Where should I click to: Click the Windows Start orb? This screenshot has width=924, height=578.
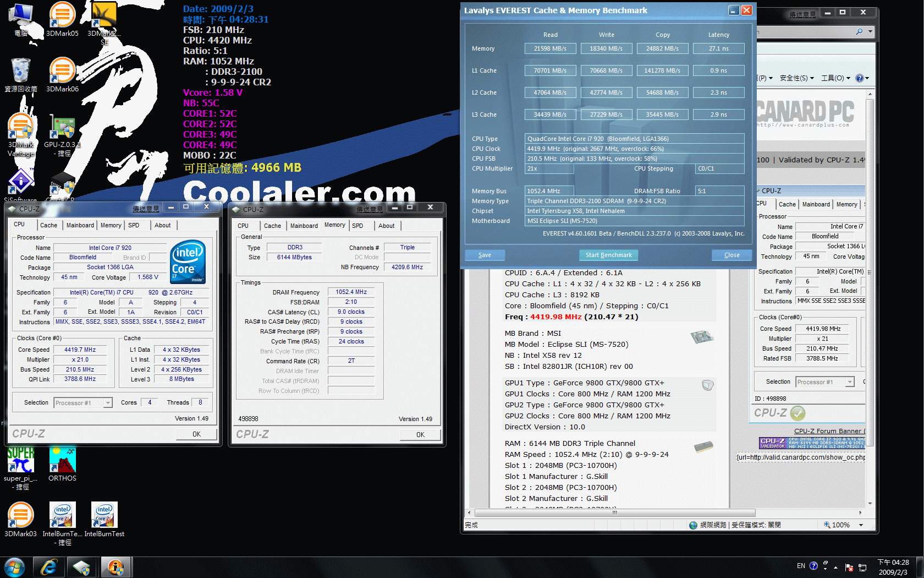[14, 567]
